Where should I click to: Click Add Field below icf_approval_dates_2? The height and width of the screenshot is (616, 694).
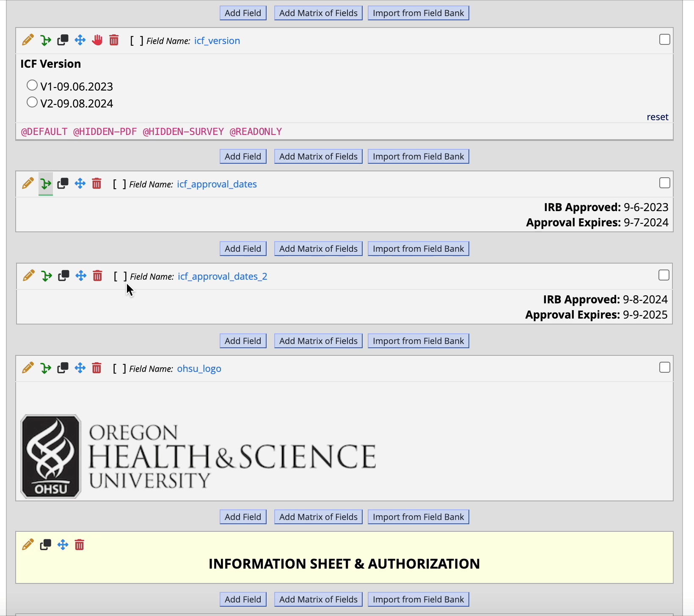[243, 341]
